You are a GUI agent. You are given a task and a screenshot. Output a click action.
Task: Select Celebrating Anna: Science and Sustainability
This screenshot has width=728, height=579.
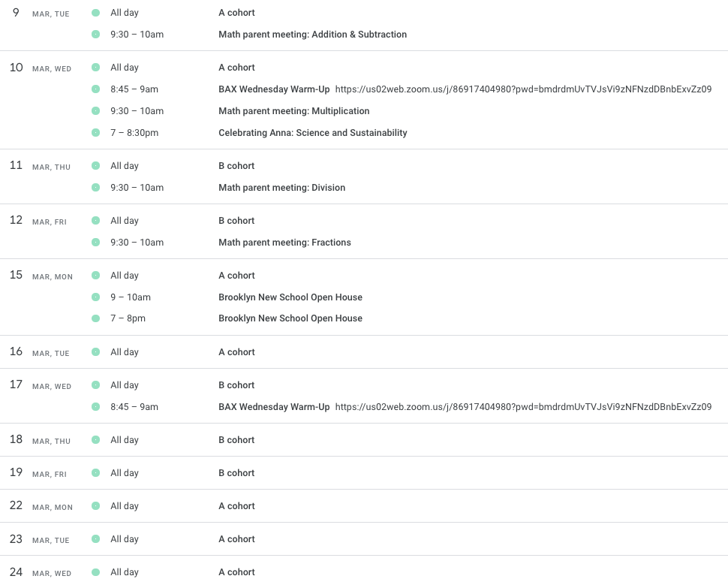pyautogui.click(x=312, y=133)
